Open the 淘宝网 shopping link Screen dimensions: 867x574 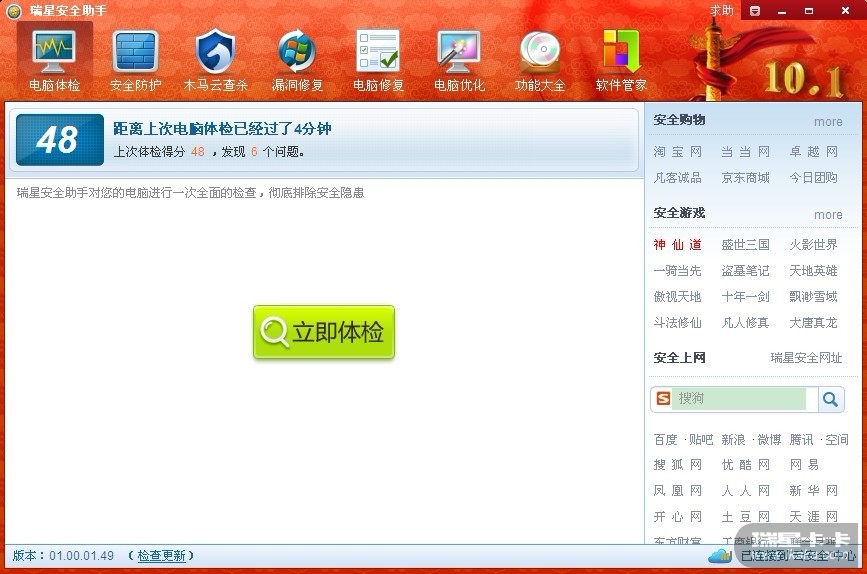tap(677, 152)
